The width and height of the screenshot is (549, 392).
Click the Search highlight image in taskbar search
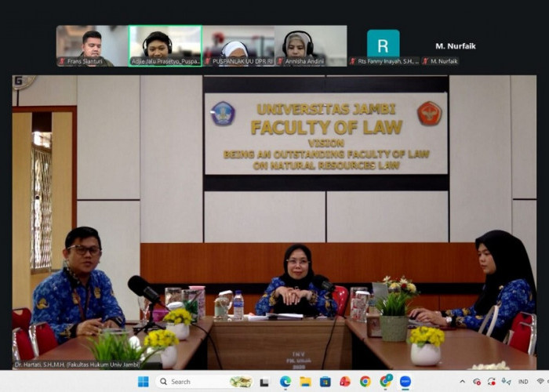(x=241, y=382)
